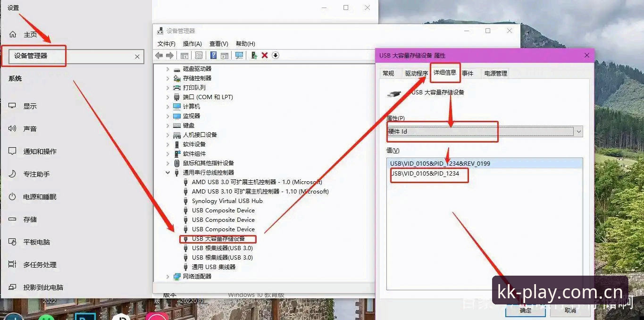
Task: Open the 文件(F) menu
Action: (x=166, y=44)
